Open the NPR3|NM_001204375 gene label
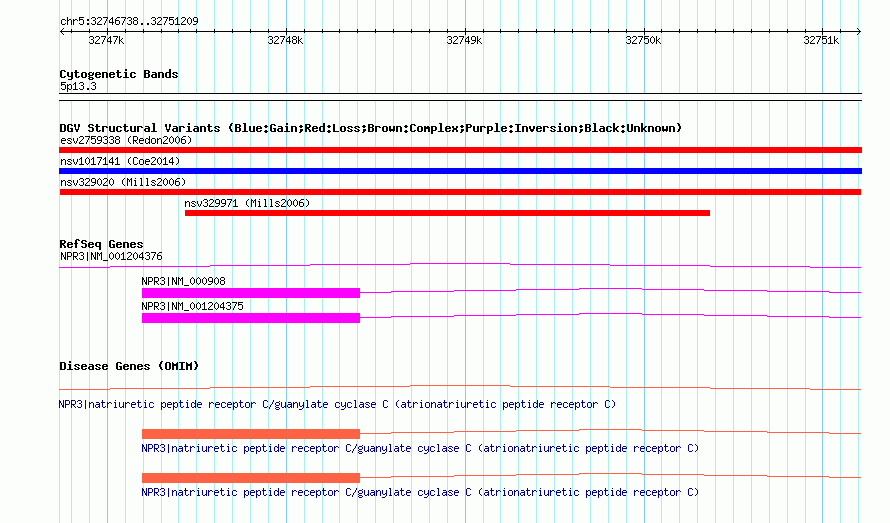 tap(192, 306)
